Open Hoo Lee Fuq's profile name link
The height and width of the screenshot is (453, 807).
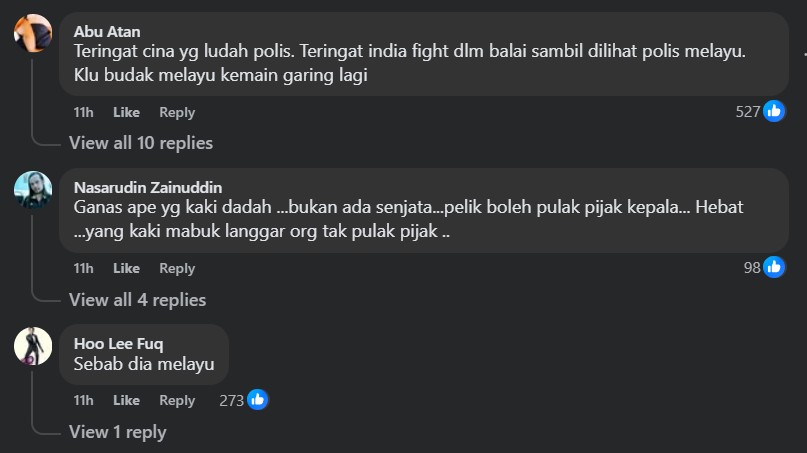[119, 344]
